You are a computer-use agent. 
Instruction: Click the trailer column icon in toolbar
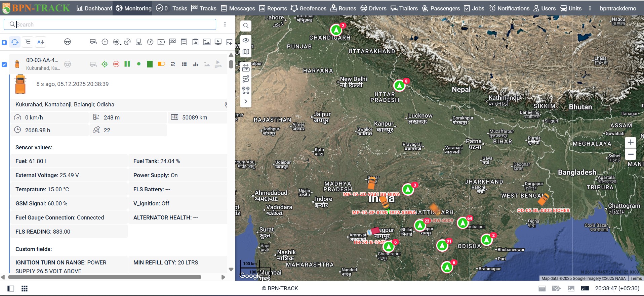point(93,42)
